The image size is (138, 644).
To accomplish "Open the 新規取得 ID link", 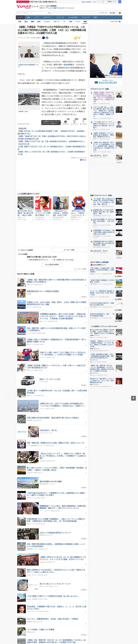I will (54, 6).
